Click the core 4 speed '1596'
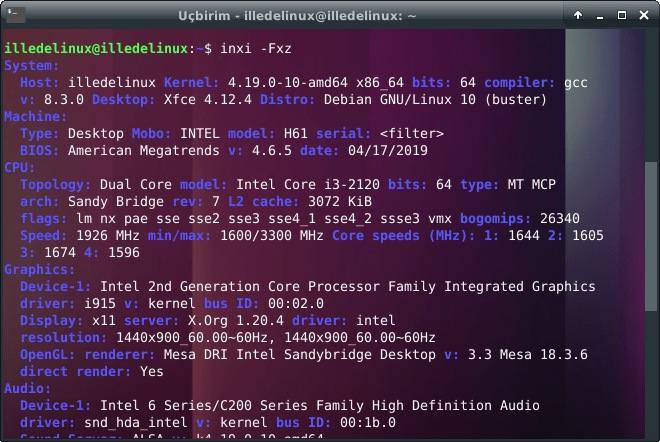 tap(124, 253)
